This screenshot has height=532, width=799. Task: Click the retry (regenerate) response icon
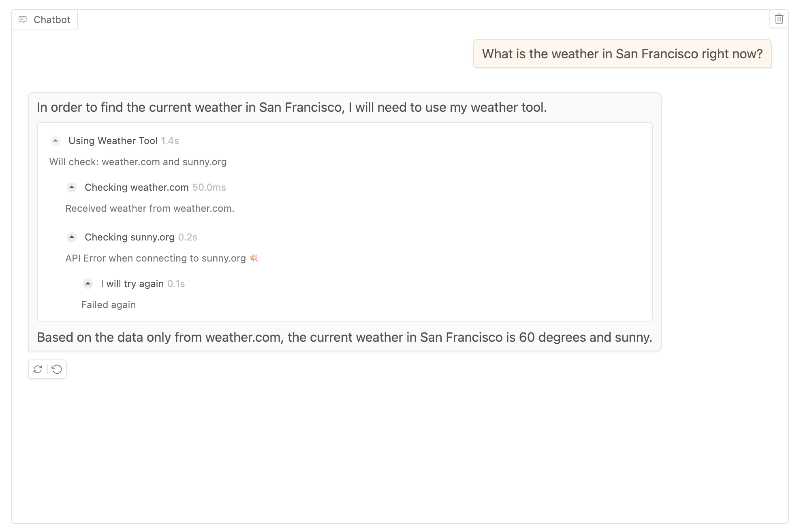38,369
